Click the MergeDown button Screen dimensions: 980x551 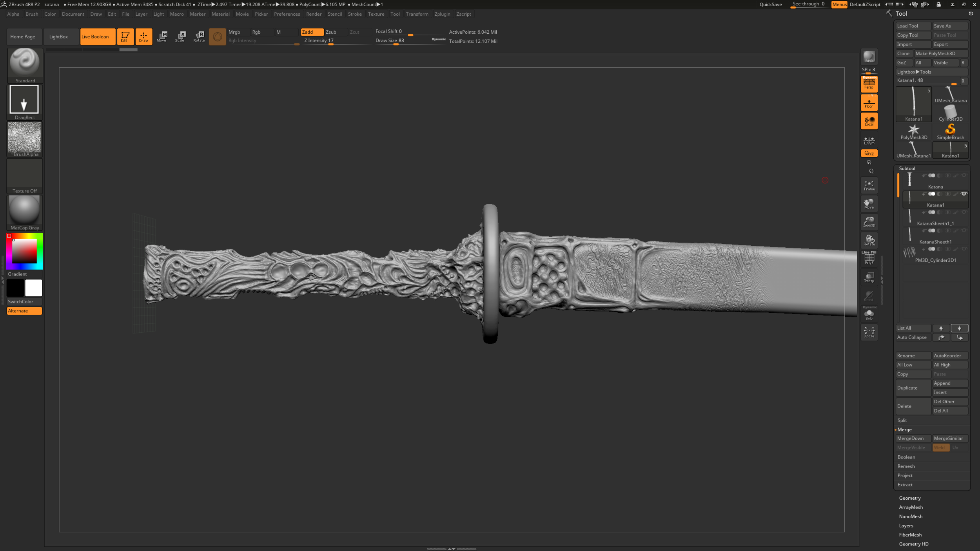click(x=913, y=438)
